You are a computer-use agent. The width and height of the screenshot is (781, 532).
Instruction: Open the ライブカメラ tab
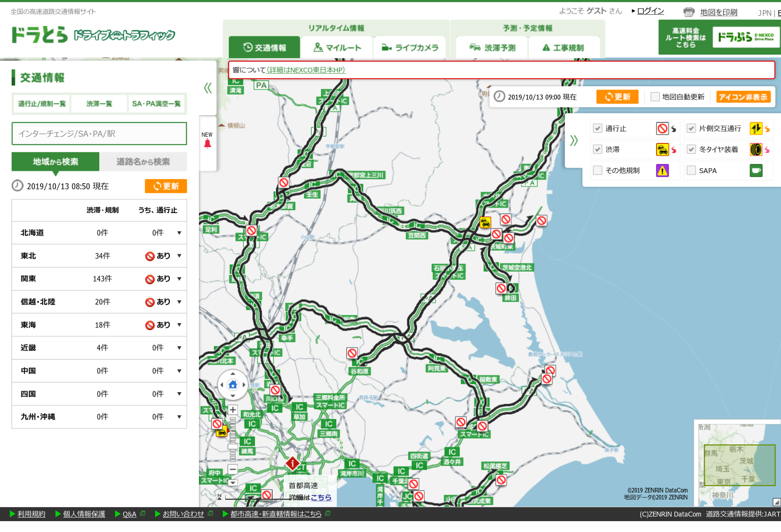click(x=410, y=47)
